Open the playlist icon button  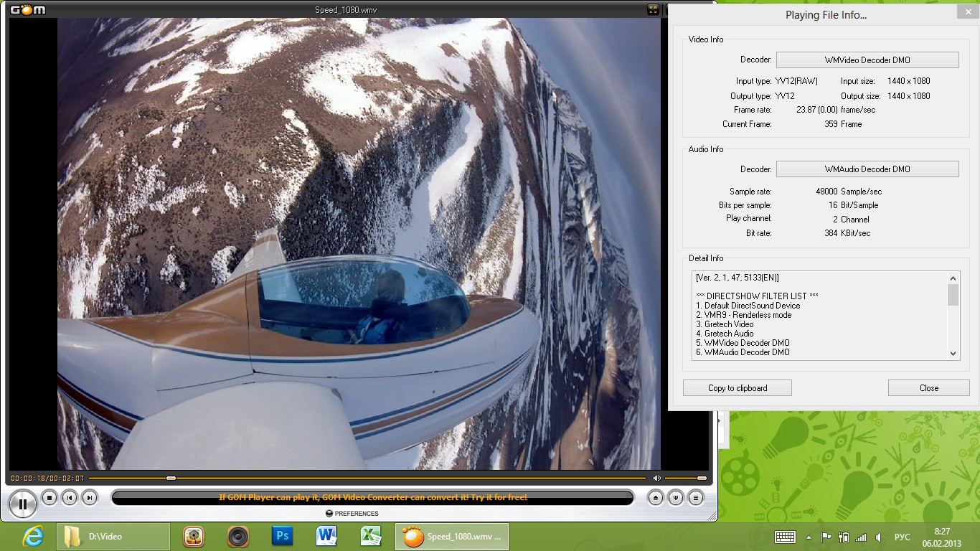point(695,497)
